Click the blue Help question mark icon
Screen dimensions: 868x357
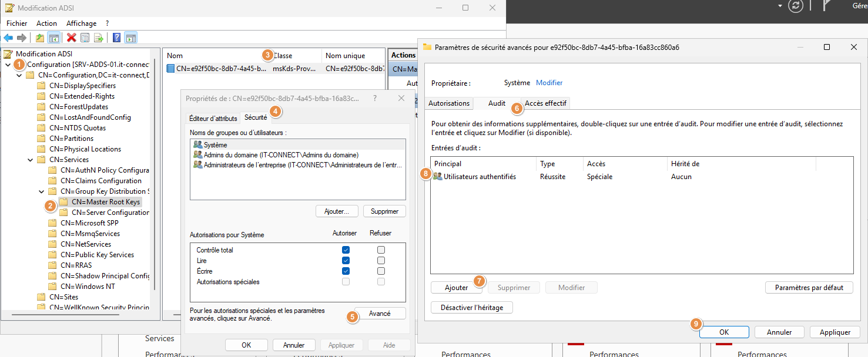tap(116, 38)
